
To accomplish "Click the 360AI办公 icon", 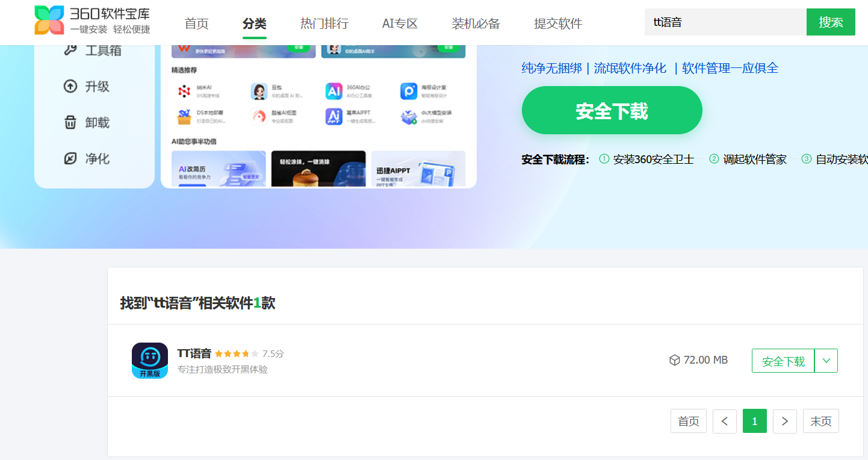I will point(333,91).
